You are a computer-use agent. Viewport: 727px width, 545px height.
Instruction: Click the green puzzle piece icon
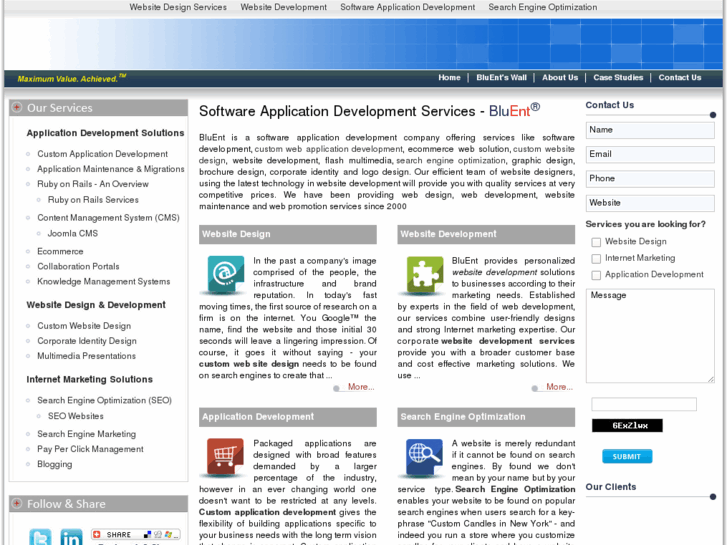[x=423, y=275]
